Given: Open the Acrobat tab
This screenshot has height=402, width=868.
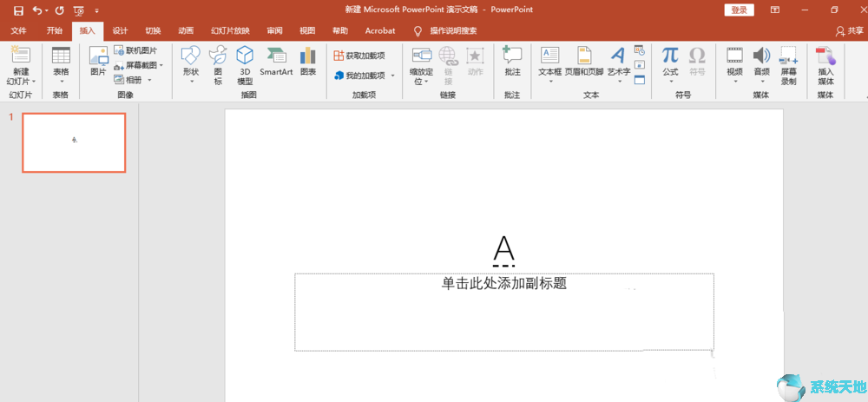Looking at the screenshot, I should [x=380, y=30].
